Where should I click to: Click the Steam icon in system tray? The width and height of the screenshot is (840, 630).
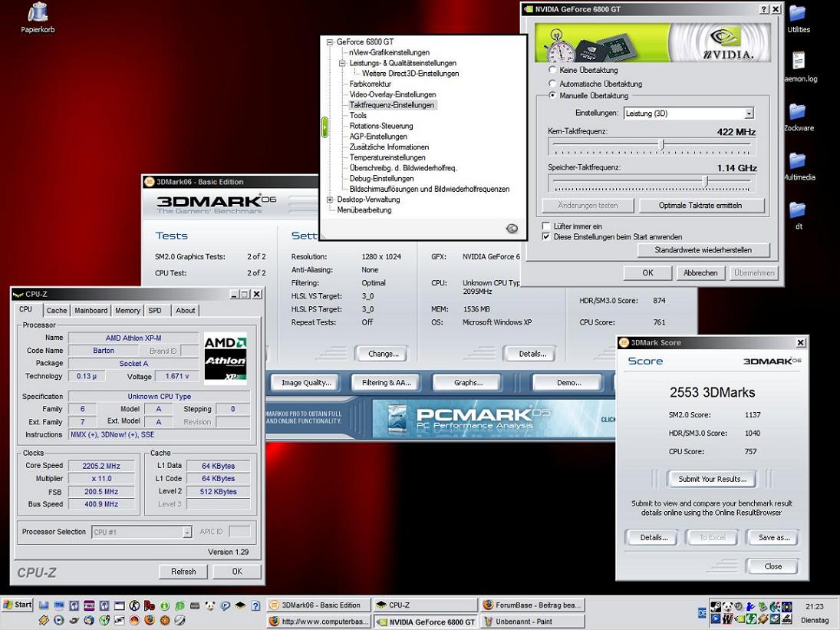coord(716,606)
